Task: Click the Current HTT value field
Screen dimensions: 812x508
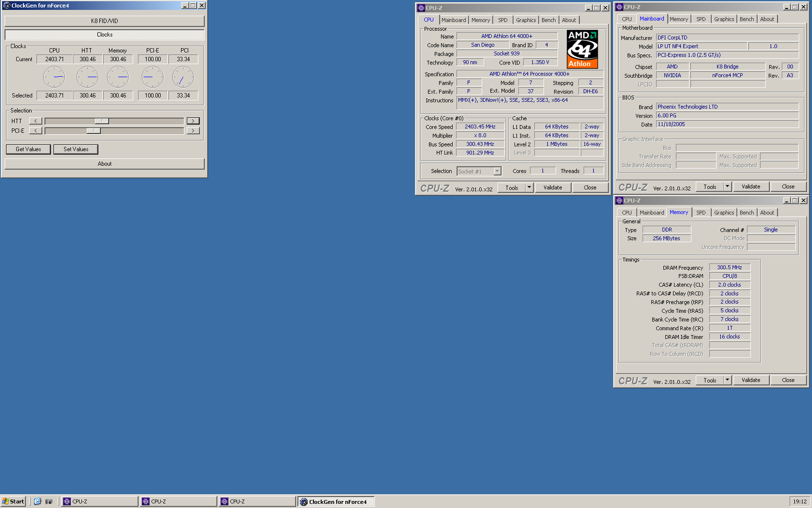Action: click(x=87, y=59)
